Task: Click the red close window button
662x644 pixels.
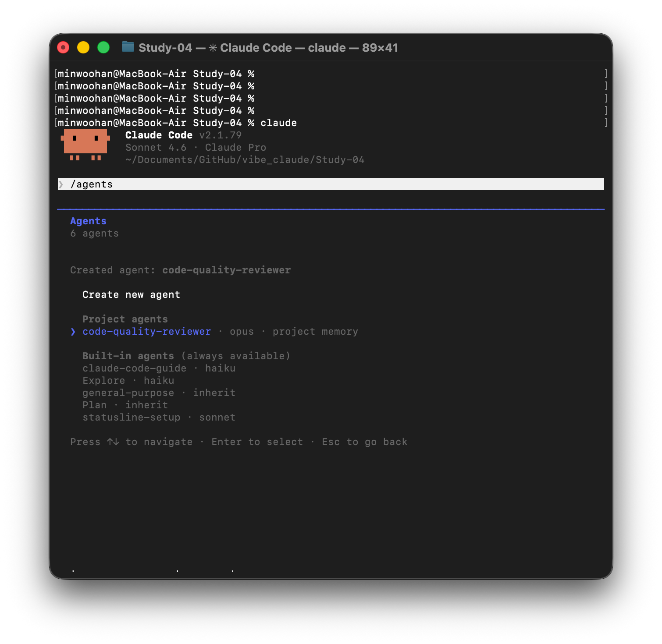Action: point(63,47)
